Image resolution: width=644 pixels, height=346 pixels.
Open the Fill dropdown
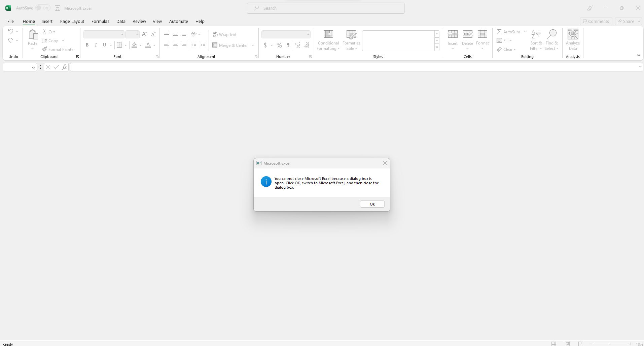[504, 40]
